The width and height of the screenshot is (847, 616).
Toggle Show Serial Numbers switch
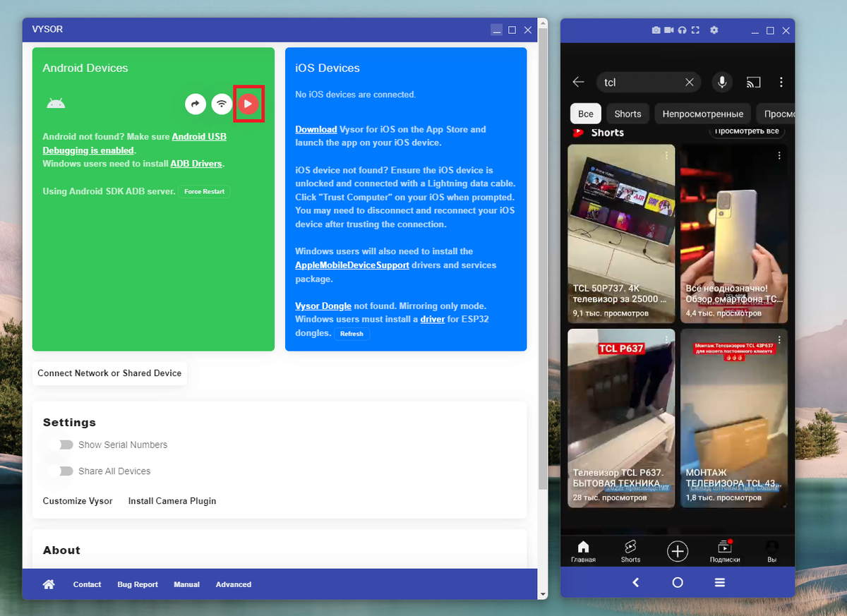[x=61, y=445]
